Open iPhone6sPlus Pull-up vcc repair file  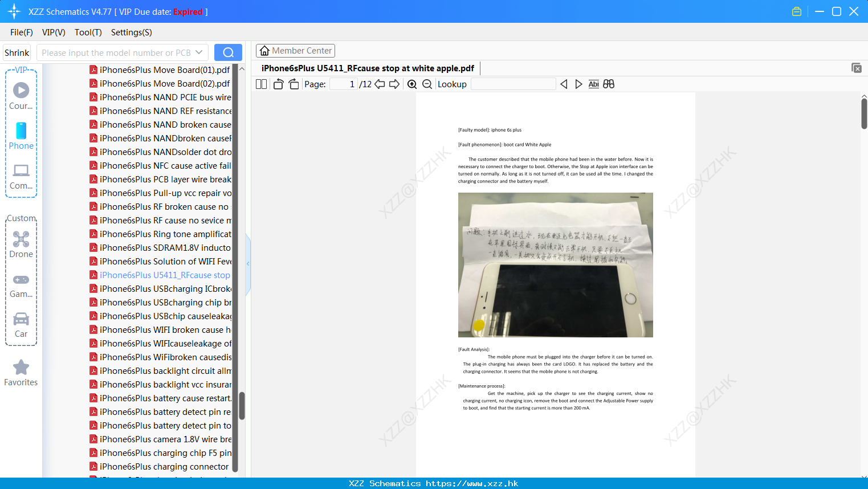(161, 193)
